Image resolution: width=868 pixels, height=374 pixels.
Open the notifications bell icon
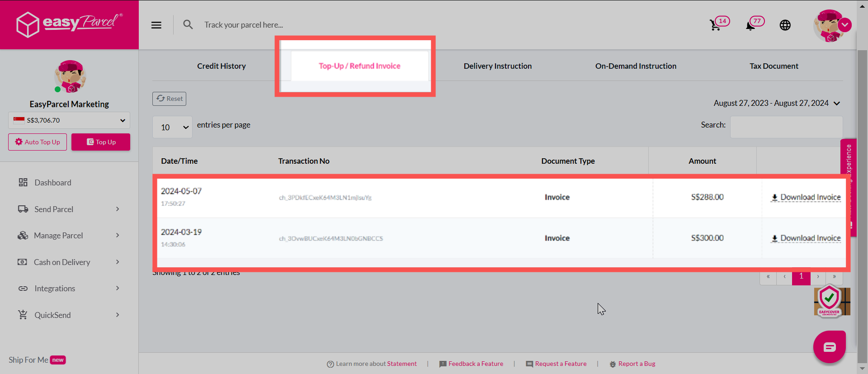point(750,26)
